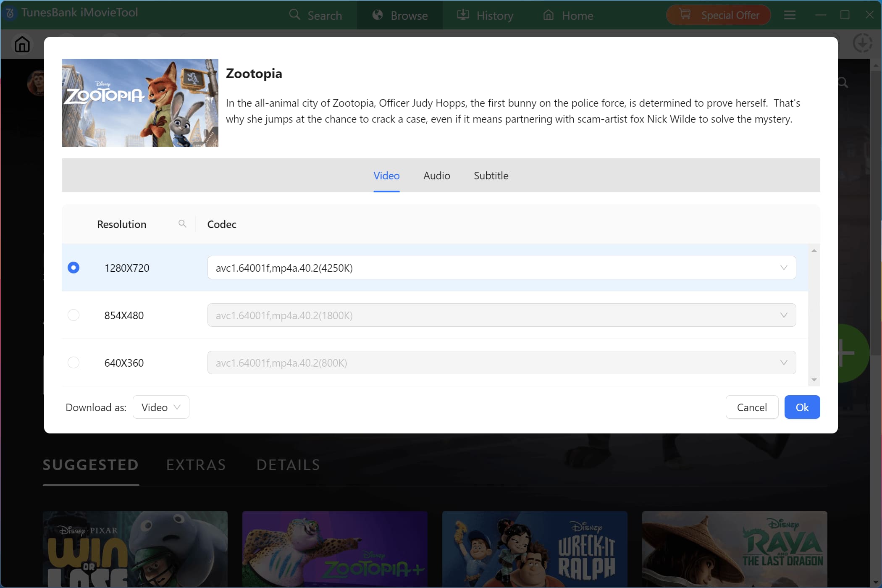Image resolution: width=882 pixels, height=588 pixels.
Task: Switch to the Subtitle tab
Action: 491,176
